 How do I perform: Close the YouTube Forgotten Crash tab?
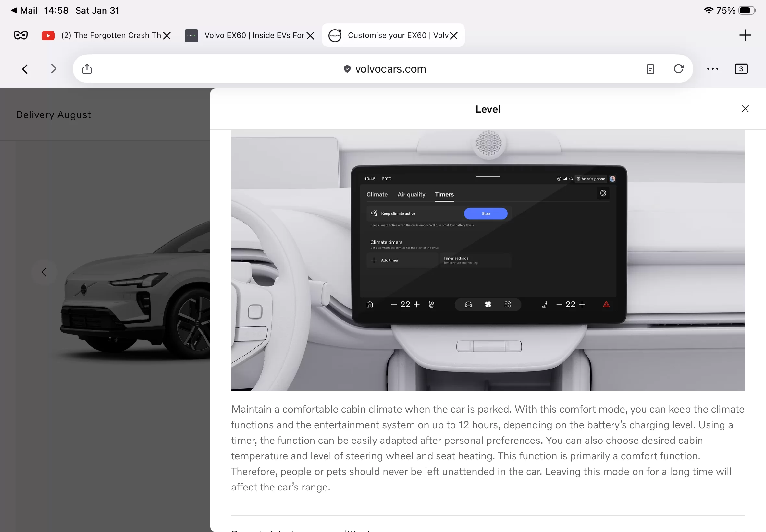tap(167, 36)
